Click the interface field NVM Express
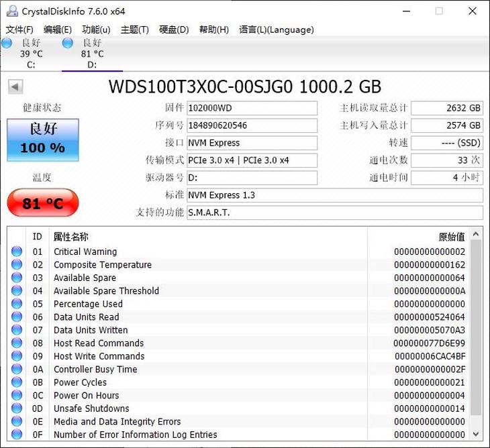This screenshot has width=490, height=448. tap(252, 143)
